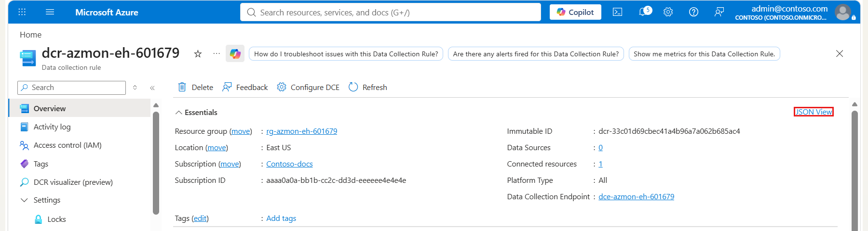The height and width of the screenshot is (231, 868).
Task: Open the Help question mark icon
Action: (x=693, y=12)
